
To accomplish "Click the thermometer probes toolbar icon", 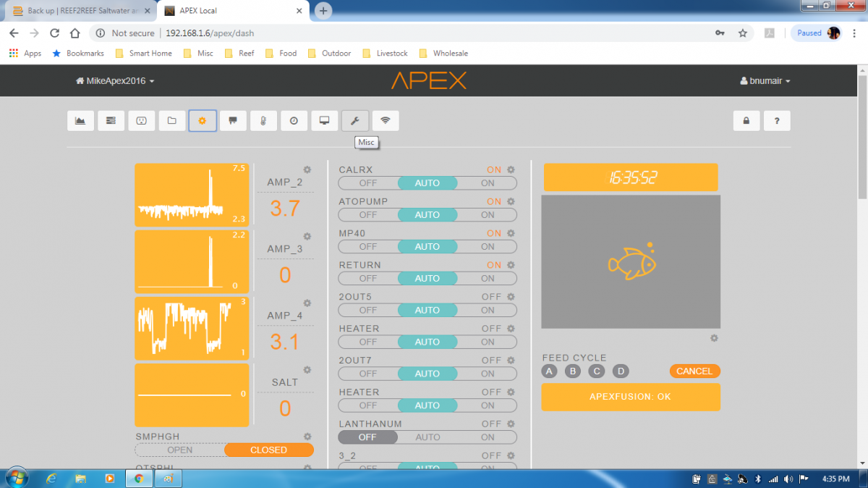I will (263, 121).
